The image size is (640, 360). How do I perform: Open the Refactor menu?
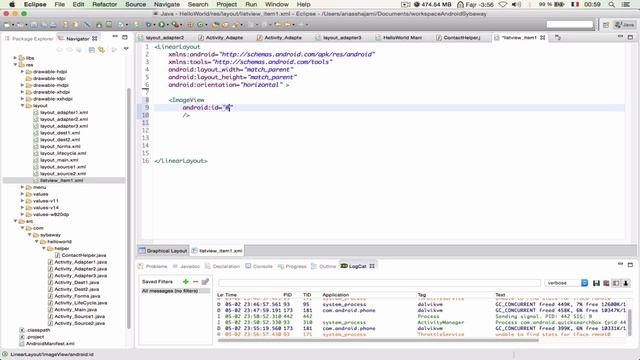[104, 4]
